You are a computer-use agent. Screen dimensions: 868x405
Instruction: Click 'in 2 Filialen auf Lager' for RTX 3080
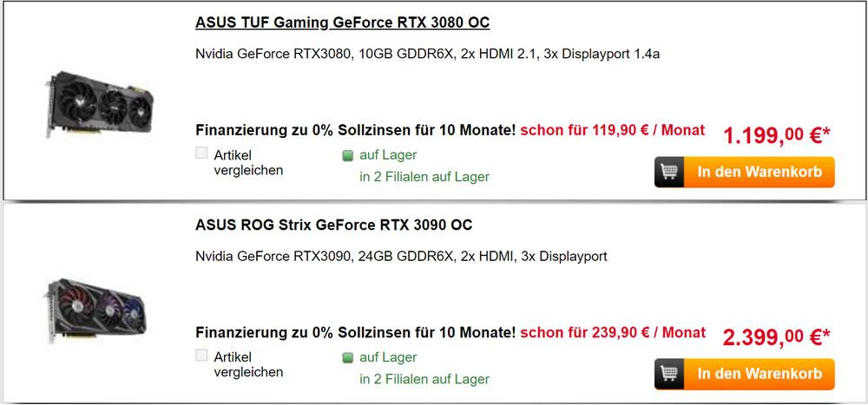point(424,177)
